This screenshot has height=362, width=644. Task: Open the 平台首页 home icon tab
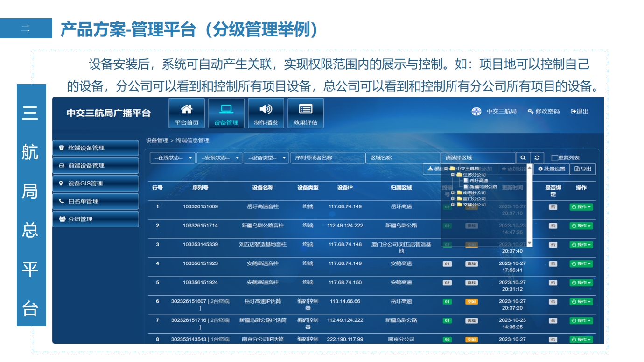187,113
